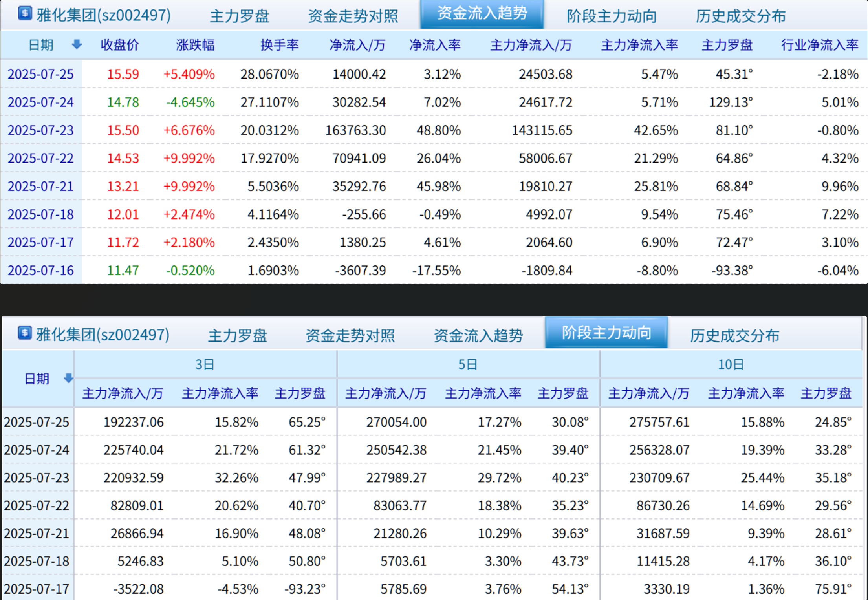Open 主力罗盘 tab in lower panel

(237, 336)
